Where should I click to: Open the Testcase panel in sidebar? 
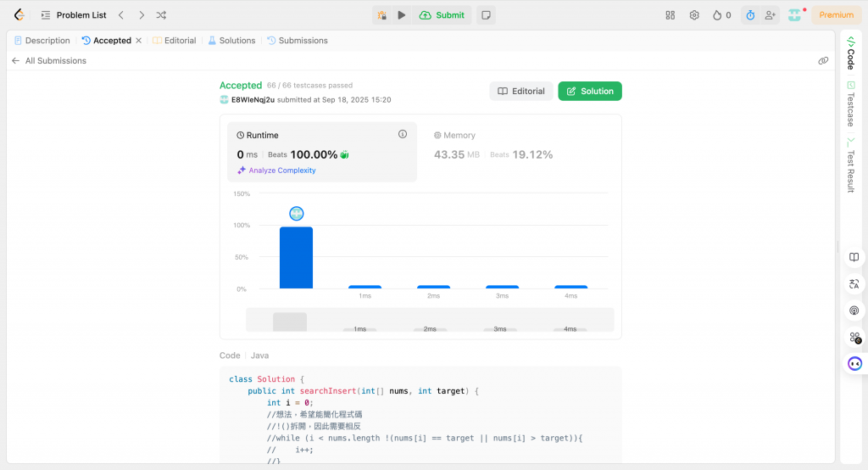click(851, 104)
